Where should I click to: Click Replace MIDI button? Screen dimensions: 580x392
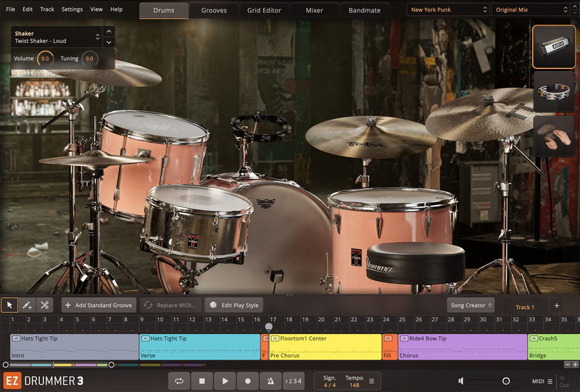click(170, 305)
